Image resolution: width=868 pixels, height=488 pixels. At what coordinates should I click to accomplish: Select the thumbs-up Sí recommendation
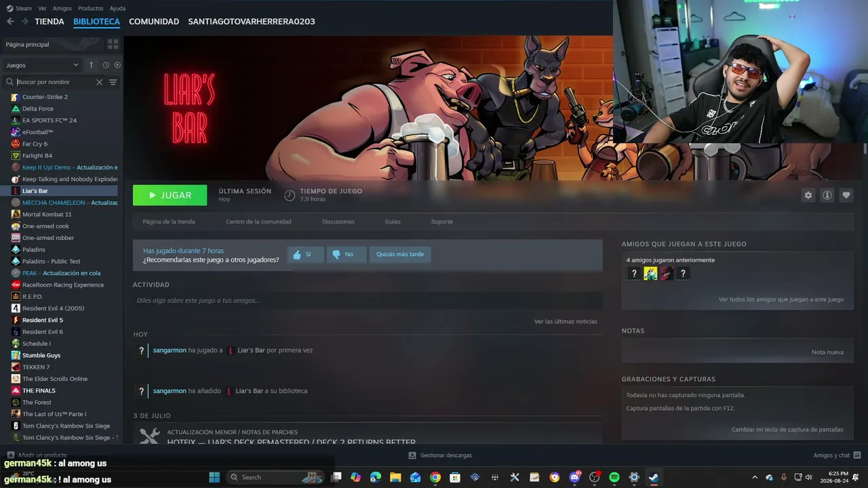tap(305, 254)
